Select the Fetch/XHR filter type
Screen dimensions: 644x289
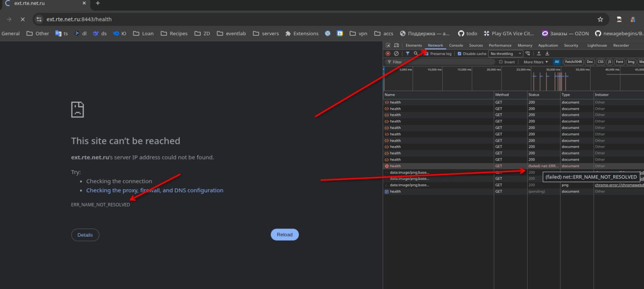click(574, 62)
